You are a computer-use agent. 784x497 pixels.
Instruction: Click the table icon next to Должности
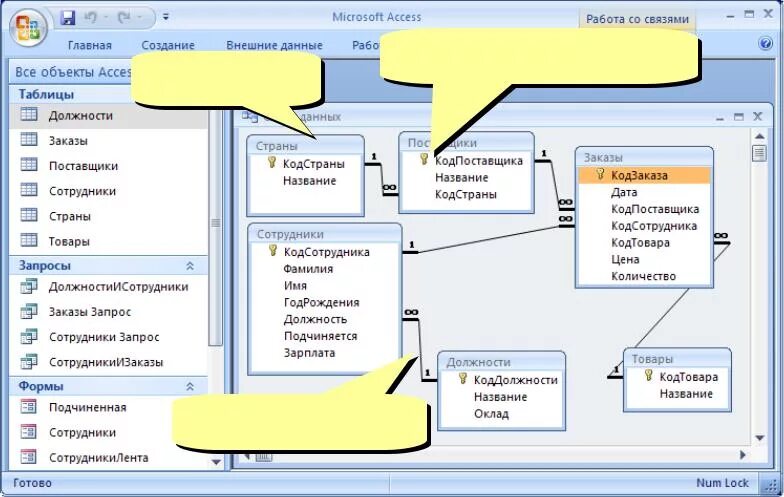tap(28, 114)
